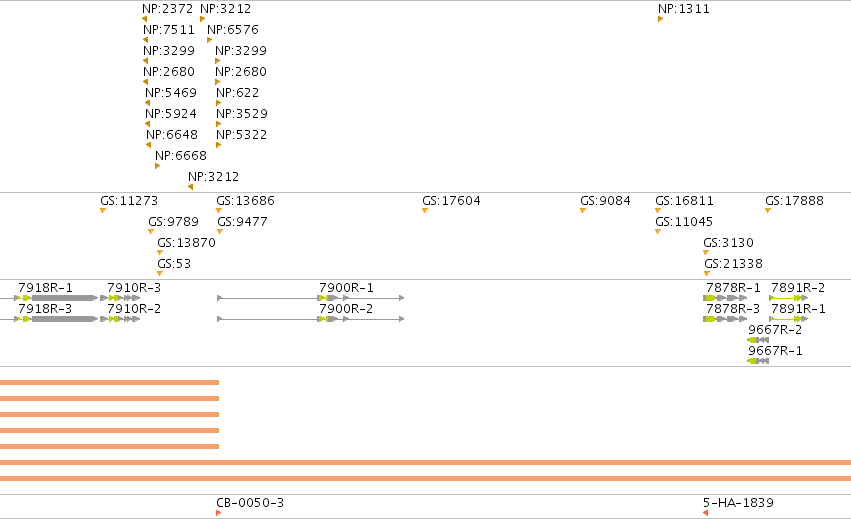Open the 7910R-2 gene model
The height and width of the screenshot is (519, 851).
(120, 319)
